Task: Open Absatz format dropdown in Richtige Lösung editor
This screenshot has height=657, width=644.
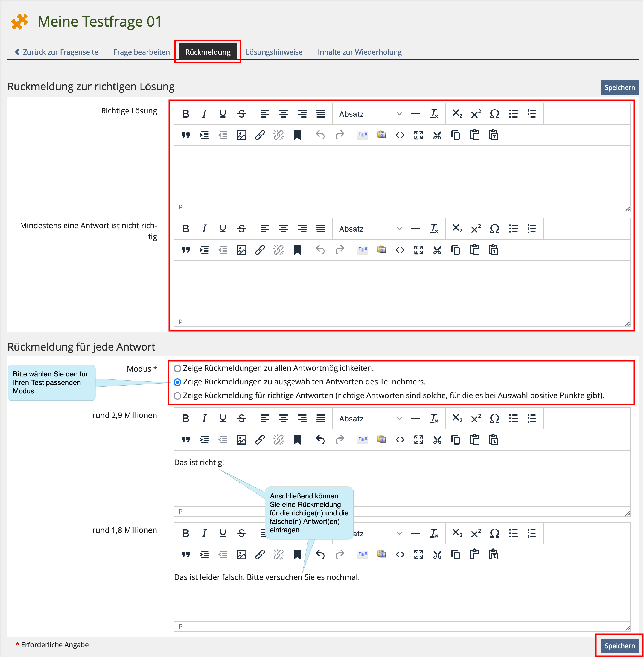Action: pyautogui.click(x=370, y=114)
